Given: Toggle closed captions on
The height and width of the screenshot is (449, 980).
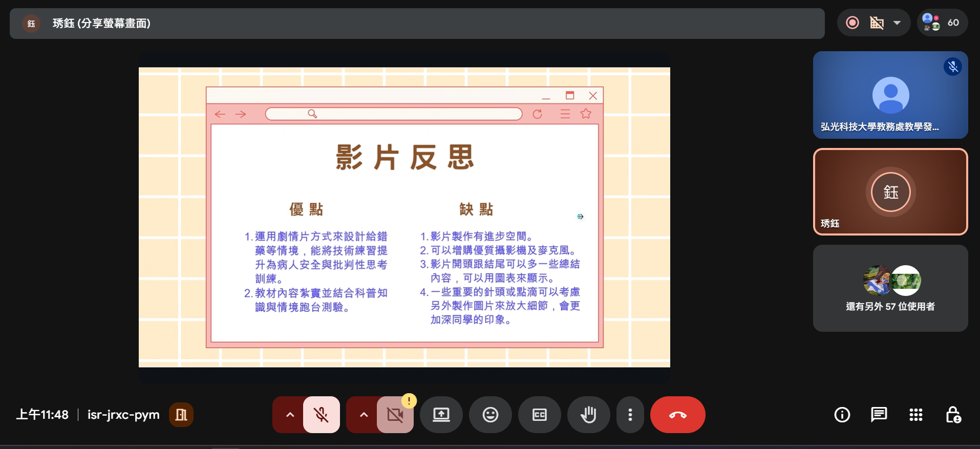Looking at the screenshot, I should click(539, 415).
